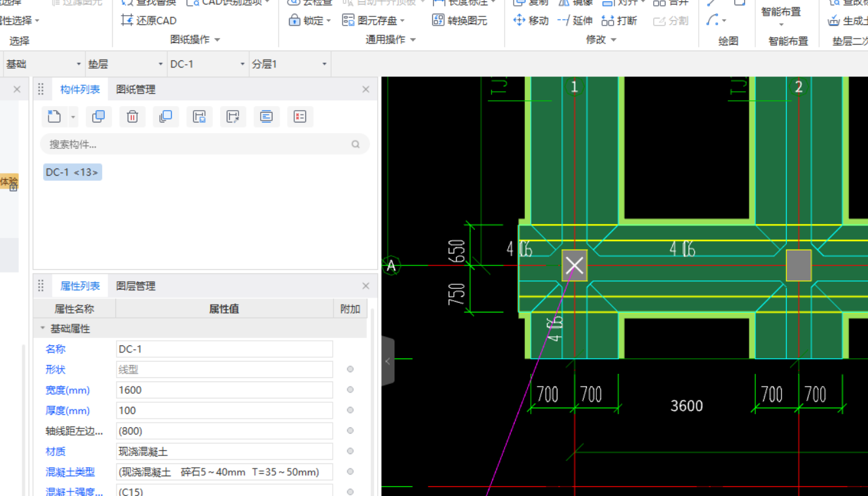Switch to the 构件列表 tab
This screenshot has height=496, width=868.
click(x=80, y=89)
